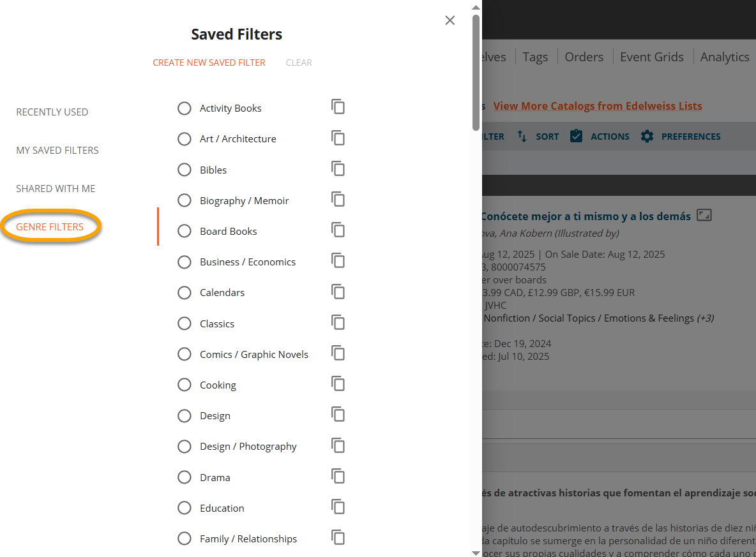756x557 pixels.
Task: Copy the Education filter
Action: [x=338, y=507]
